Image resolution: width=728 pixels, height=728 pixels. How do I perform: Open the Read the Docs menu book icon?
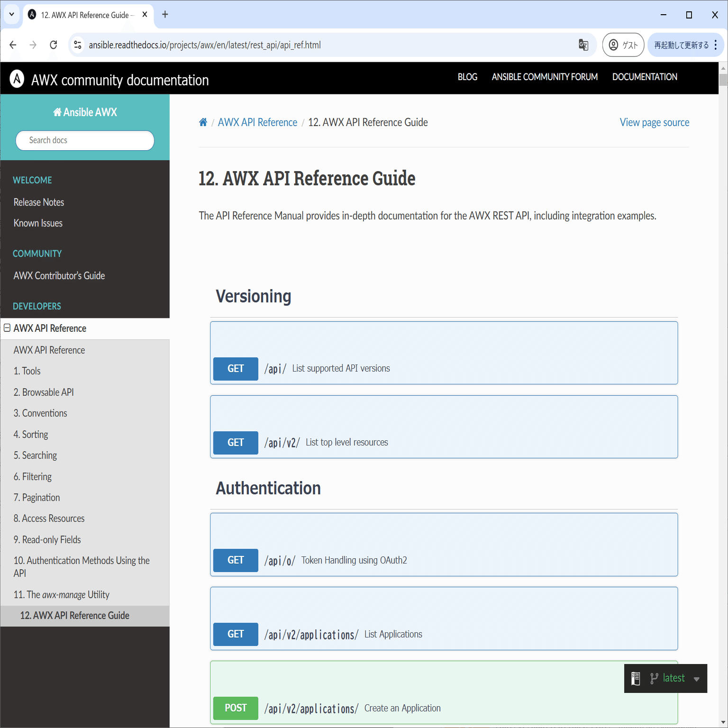636,678
